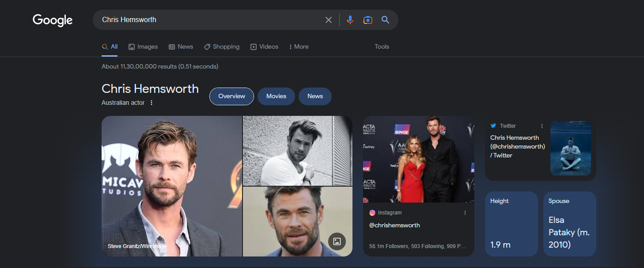Screen dimensions: 644x268
Task: Open the Twitter card three-dot menu
Action: (x=542, y=126)
